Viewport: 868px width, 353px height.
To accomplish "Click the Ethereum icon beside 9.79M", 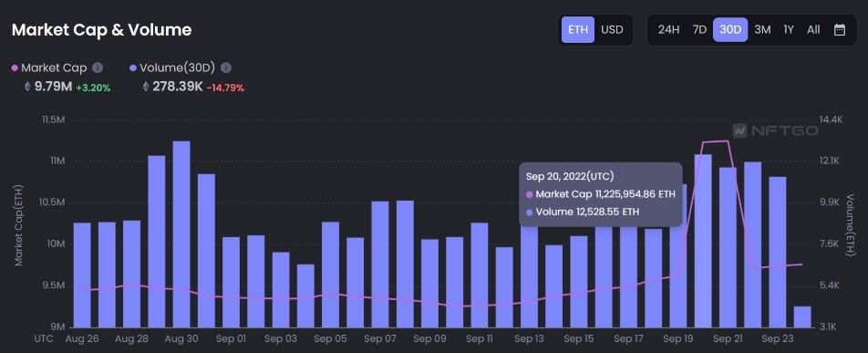I will [27, 87].
